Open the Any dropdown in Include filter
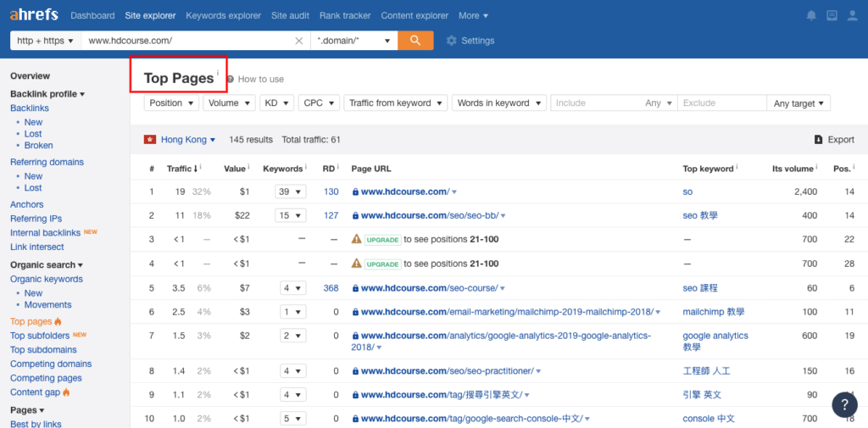Viewport: 868px width, 428px height. click(658, 103)
